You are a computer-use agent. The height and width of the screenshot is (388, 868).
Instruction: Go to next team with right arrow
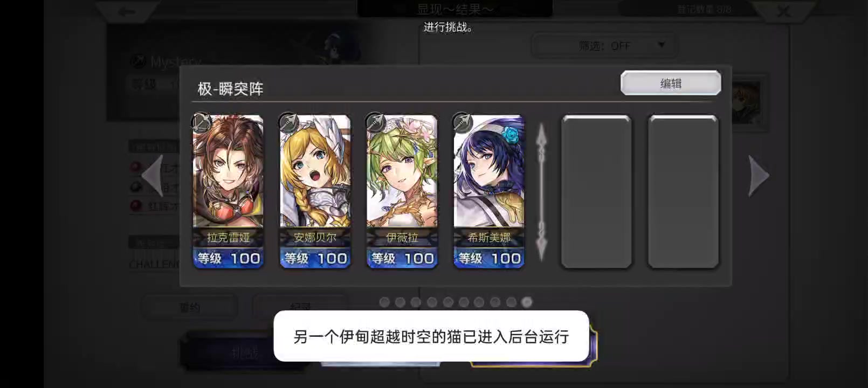pos(759,176)
